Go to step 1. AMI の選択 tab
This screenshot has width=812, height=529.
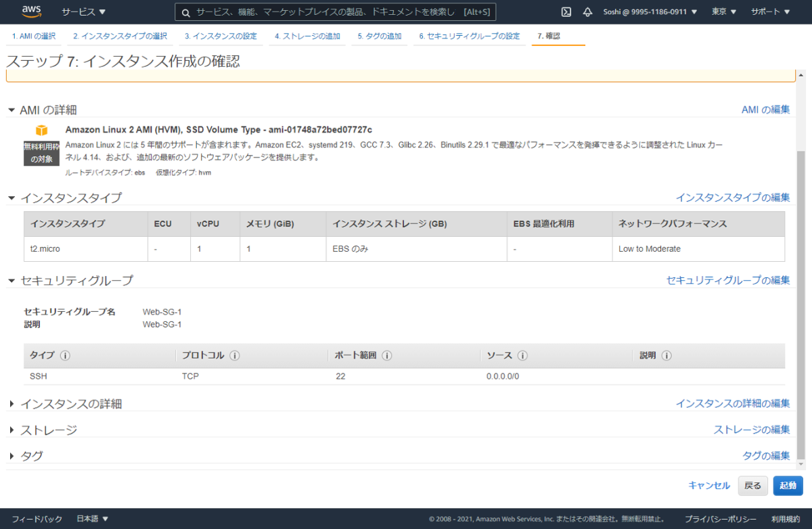(x=34, y=36)
